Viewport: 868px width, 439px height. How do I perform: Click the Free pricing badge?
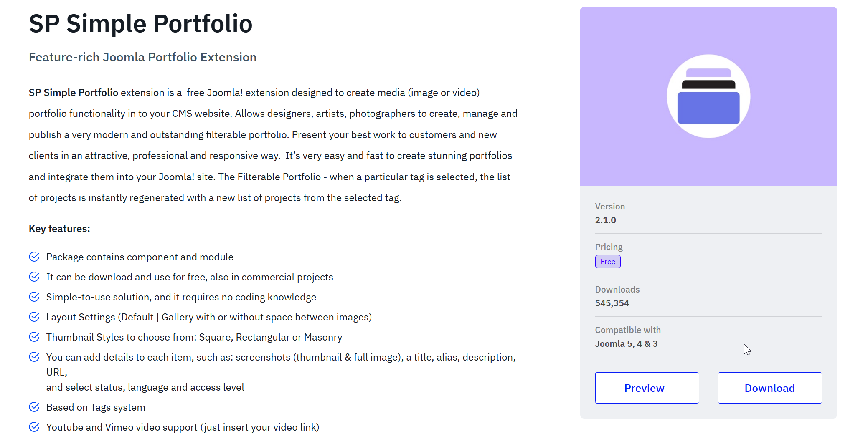point(608,262)
